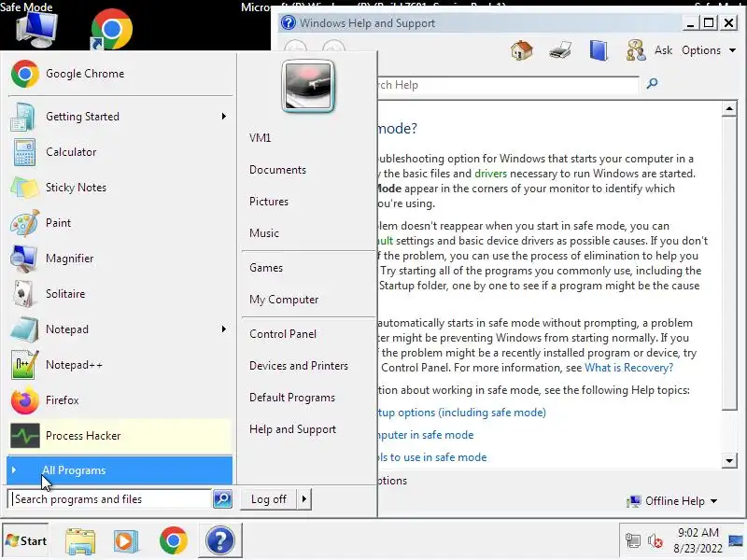The image size is (747, 560).
Task: Open the Chrome shortcut on the desktop
Action: pos(111,30)
